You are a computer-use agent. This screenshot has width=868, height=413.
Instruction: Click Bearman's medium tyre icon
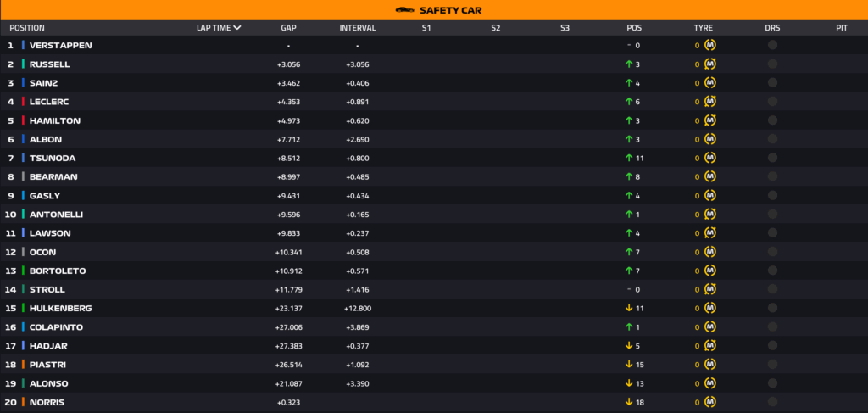point(709,177)
